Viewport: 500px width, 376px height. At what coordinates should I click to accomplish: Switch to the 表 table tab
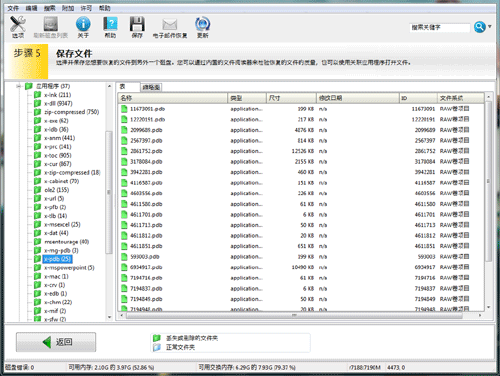[x=128, y=87]
